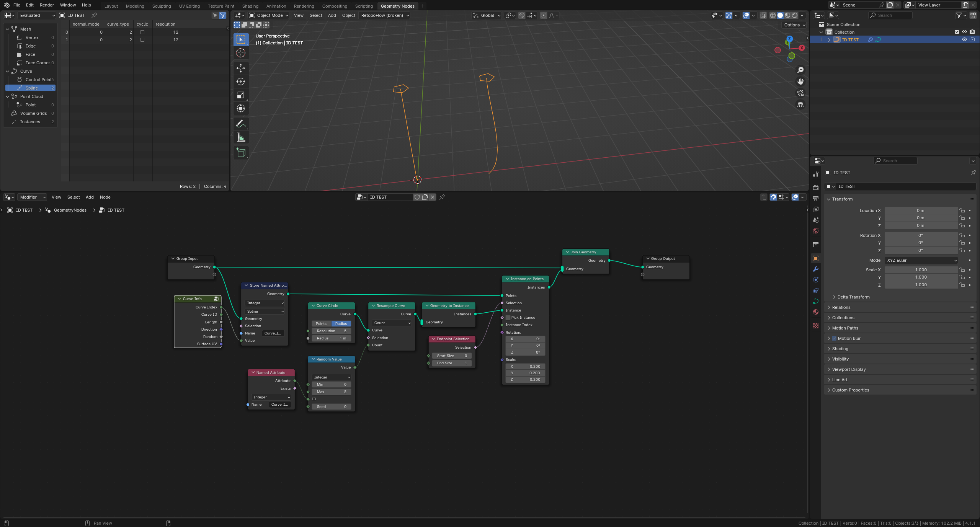Open the XYZ Euler rotation mode dropdown
The height and width of the screenshot is (527, 980).
coord(921,260)
